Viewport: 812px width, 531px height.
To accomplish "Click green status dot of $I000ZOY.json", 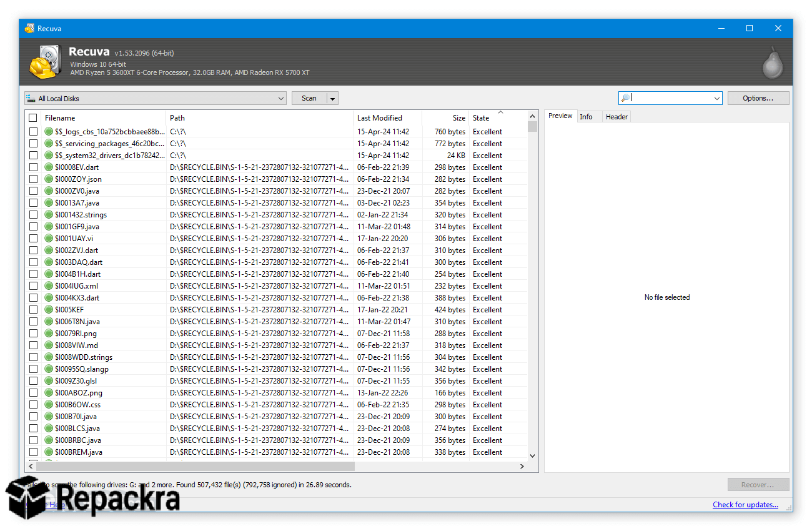I will tap(49, 179).
